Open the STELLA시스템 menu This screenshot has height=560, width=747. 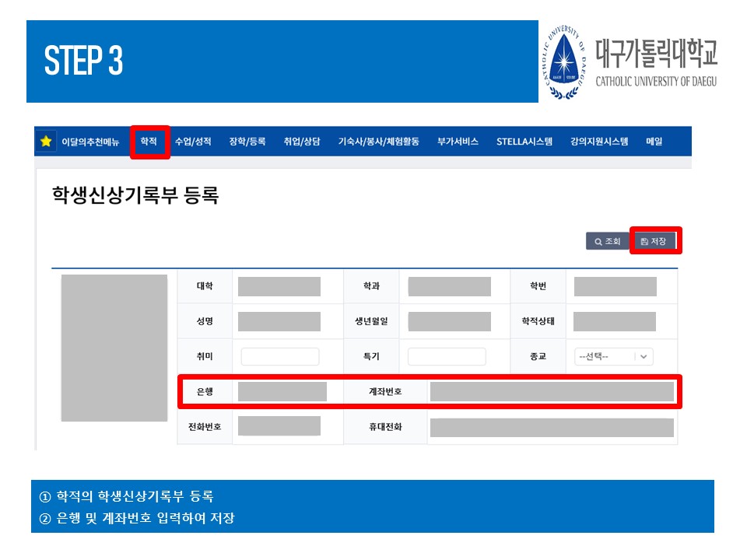[x=524, y=142]
